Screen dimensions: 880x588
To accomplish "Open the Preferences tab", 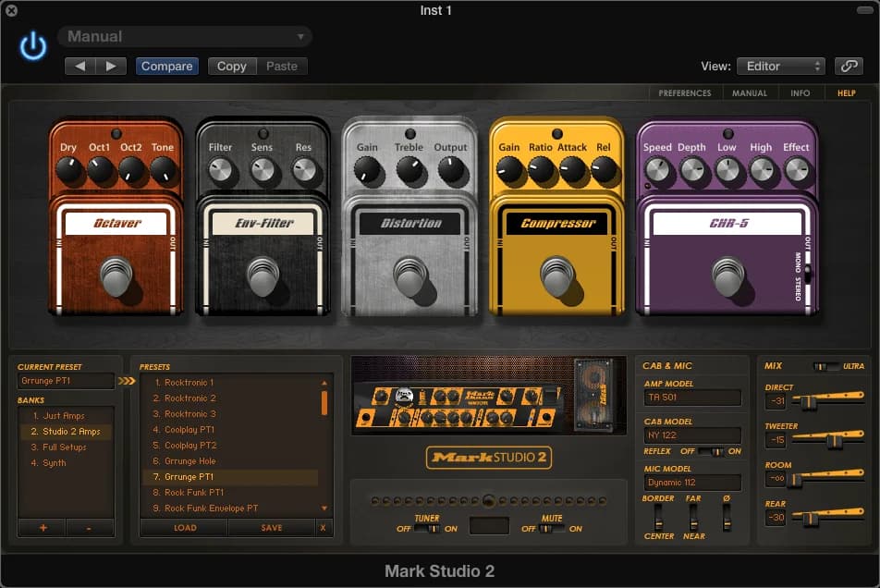I will pos(684,93).
